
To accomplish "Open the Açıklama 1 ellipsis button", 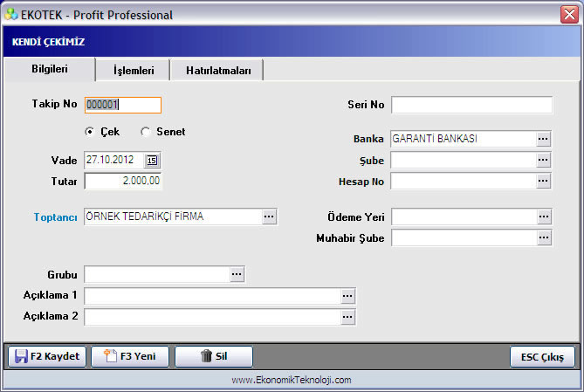I will [347, 296].
